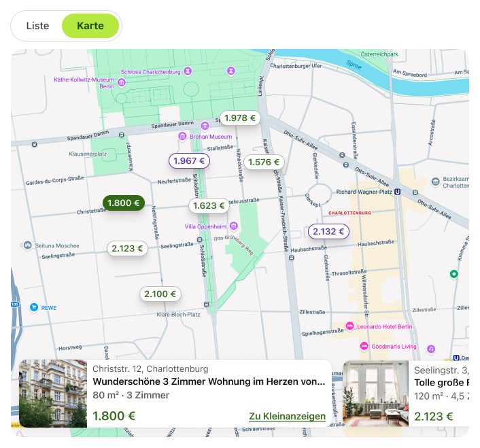Select the 1.576 € price marker
Viewport: 480px width, 448px height.
[x=264, y=162]
